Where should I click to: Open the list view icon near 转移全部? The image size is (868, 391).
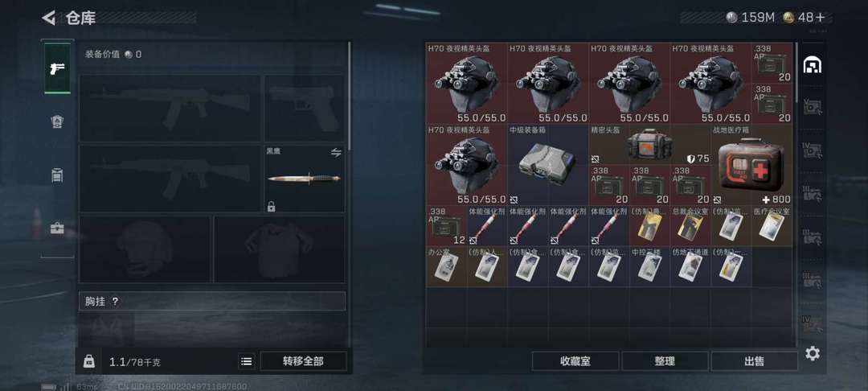coord(247,362)
